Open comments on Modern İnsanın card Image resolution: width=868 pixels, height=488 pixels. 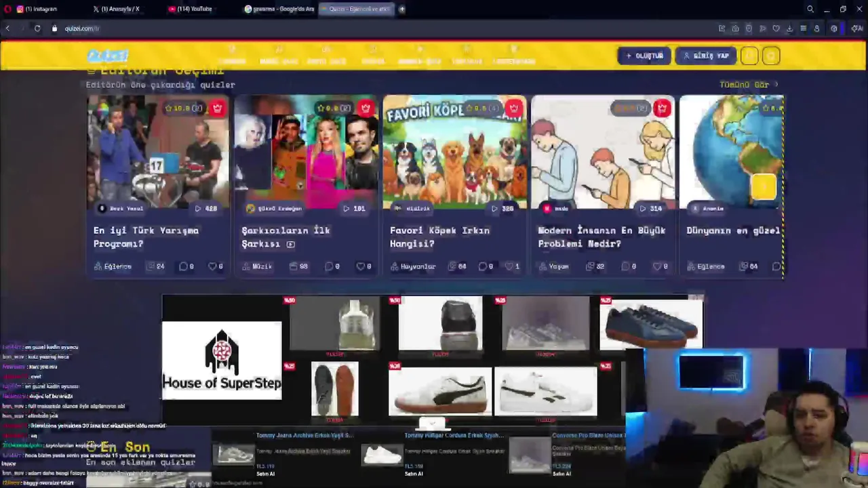629,266
